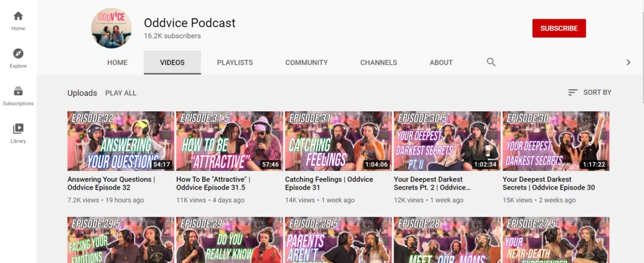Click the Episode 30.5 Secrets Pt. 2 thumbnail
Image resolution: width=644 pixels, height=263 pixels.
[447, 141]
